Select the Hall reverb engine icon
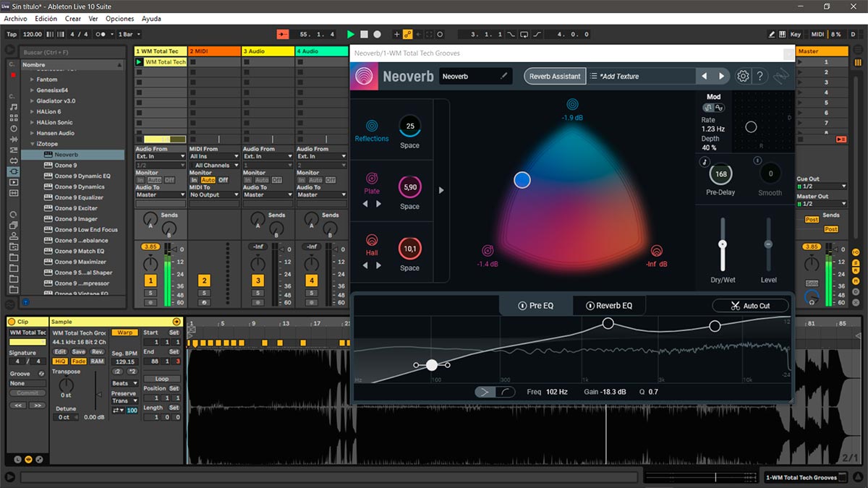Screen dimensions: 868x488 click(x=372, y=240)
